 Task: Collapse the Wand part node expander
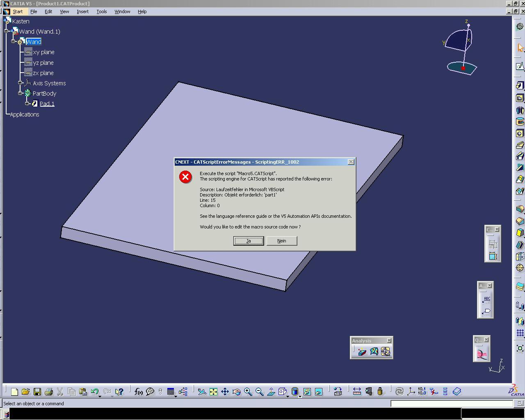tap(13, 41)
